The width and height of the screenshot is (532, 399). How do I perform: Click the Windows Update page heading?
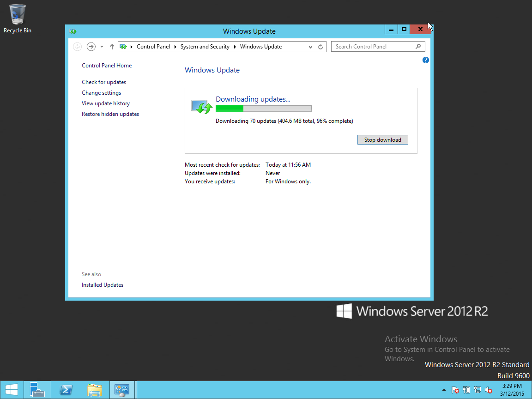212,70
